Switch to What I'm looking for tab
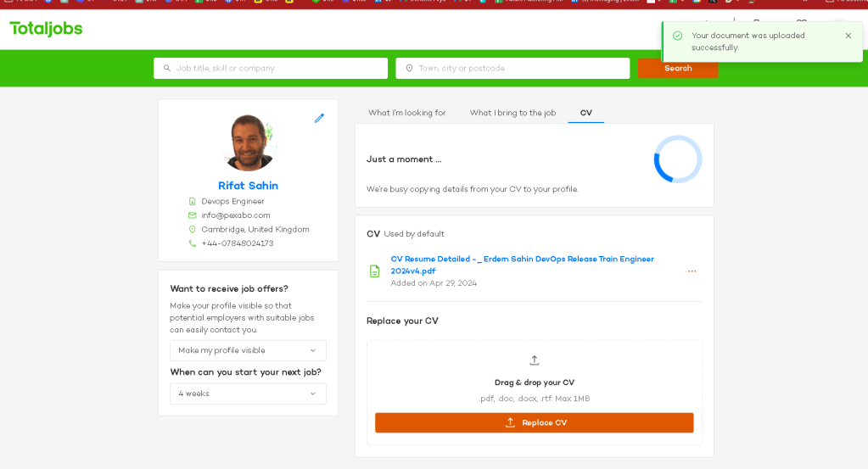Screen dimensions: 868x469 [407, 113]
